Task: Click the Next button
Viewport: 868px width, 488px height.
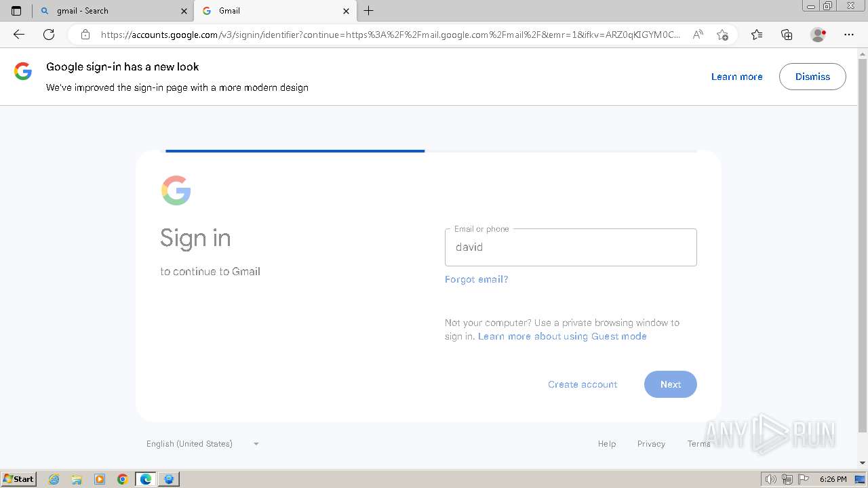Action: (671, 384)
